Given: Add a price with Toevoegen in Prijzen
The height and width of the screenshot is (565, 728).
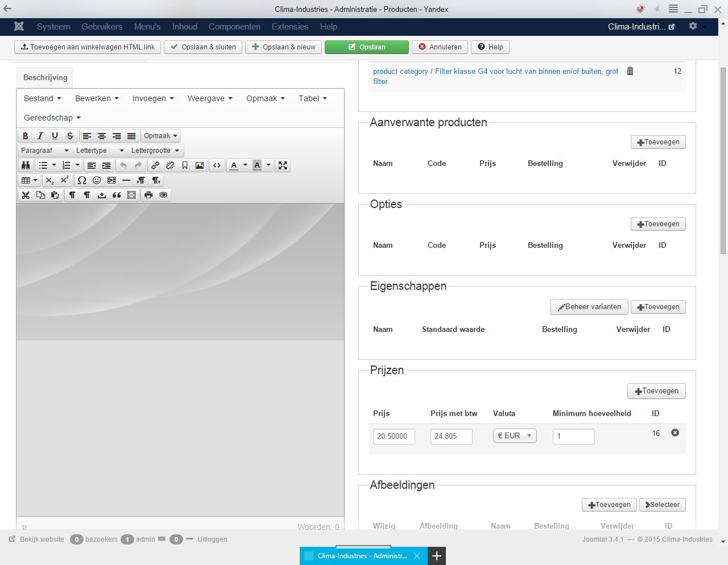Looking at the screenshot, I should (656, 391).
